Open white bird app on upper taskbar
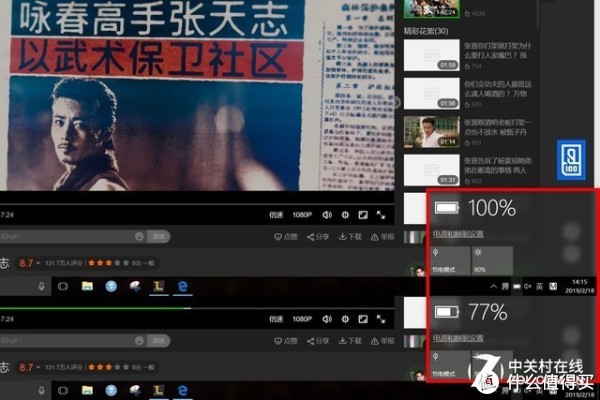 (135, 286)
